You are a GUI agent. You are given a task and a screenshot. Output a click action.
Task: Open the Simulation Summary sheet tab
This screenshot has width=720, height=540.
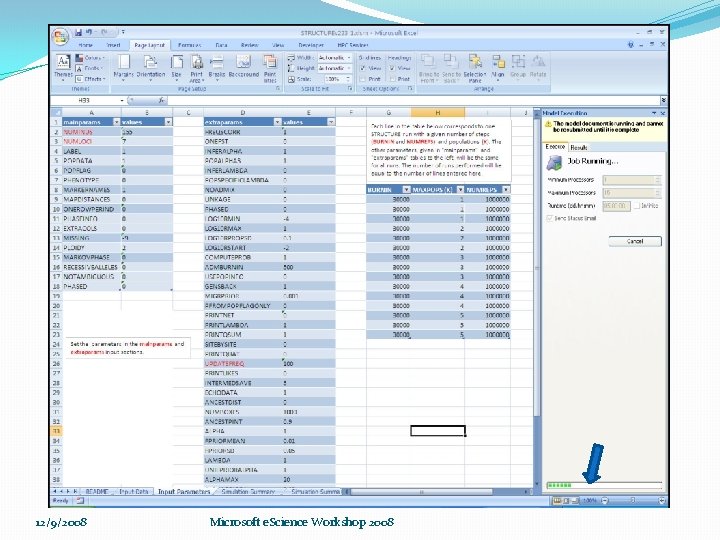[248, 492]
